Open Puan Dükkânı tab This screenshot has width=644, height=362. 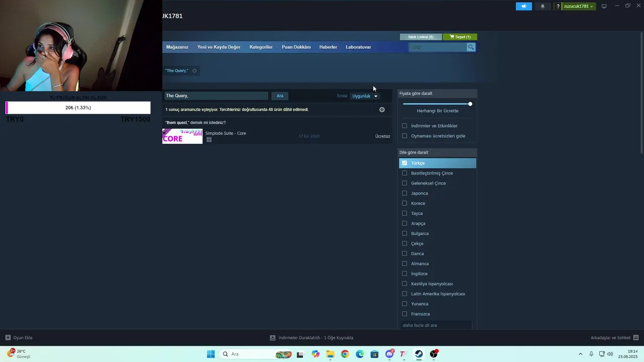(296, 47)
